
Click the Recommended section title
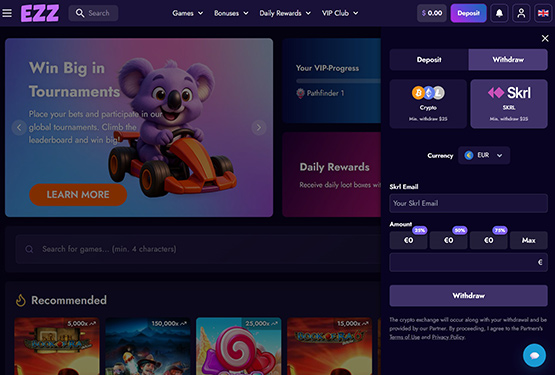pyautogui.click(x=69, y=300)
